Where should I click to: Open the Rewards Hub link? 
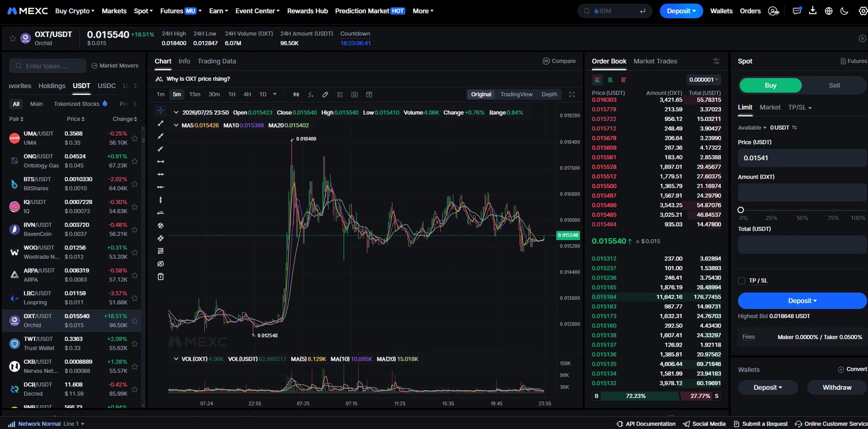pyautogui.click(x=308, y=11)
